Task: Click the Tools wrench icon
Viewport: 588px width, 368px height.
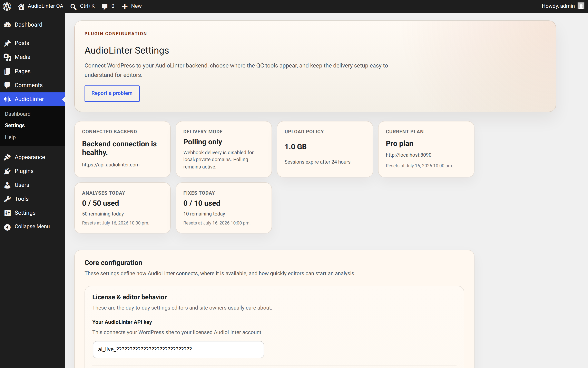Action: coord(7,199)
